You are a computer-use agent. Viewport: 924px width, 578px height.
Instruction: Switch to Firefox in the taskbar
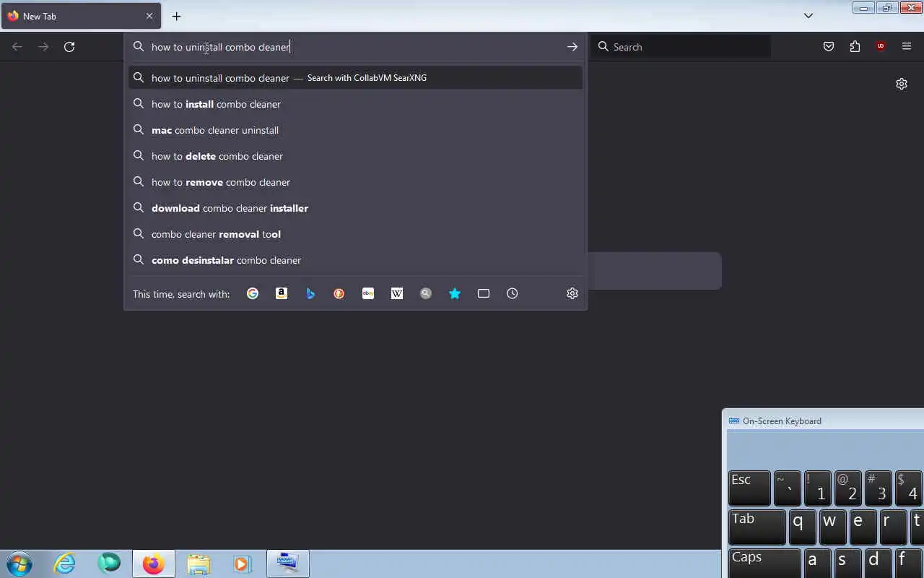click(x=153, y=564)
